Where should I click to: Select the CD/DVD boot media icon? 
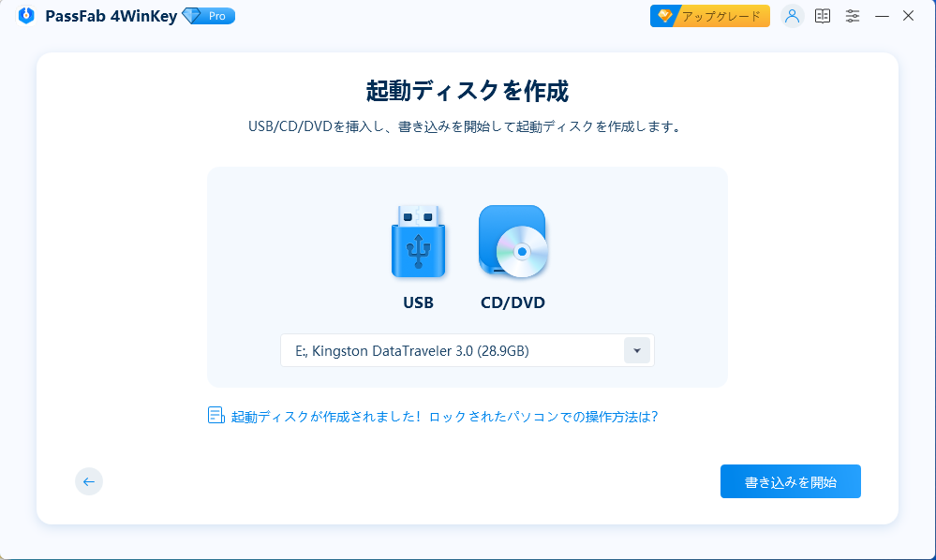click(x=512, y=242)
